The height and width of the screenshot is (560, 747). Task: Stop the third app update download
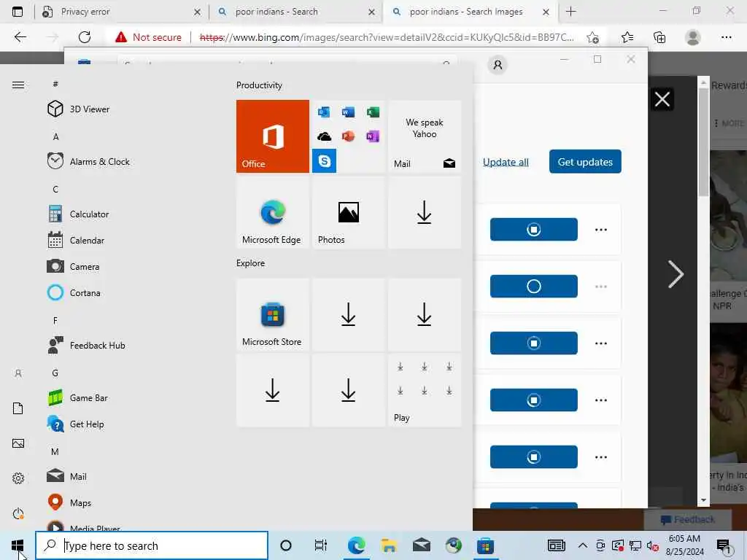pyautogui.click(x=533, y=343)
